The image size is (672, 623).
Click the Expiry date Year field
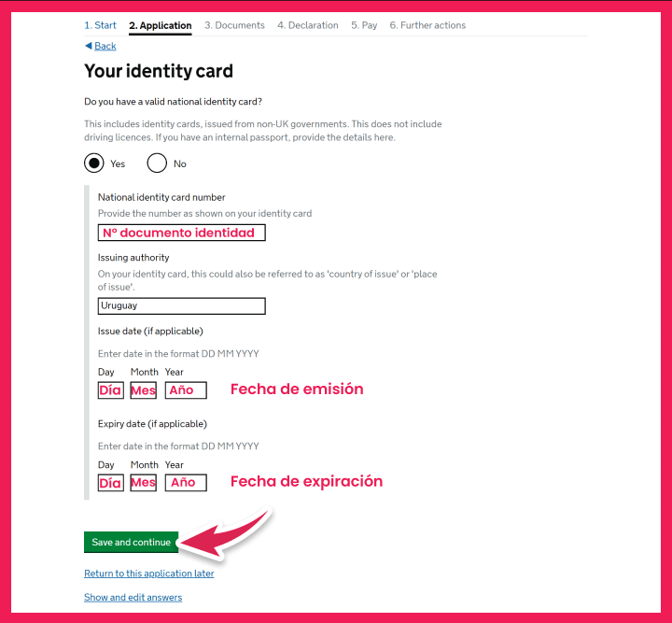tap(186, 483)
